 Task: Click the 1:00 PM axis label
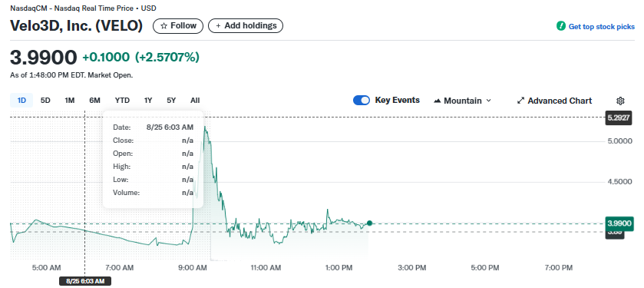tap(338, 268)
